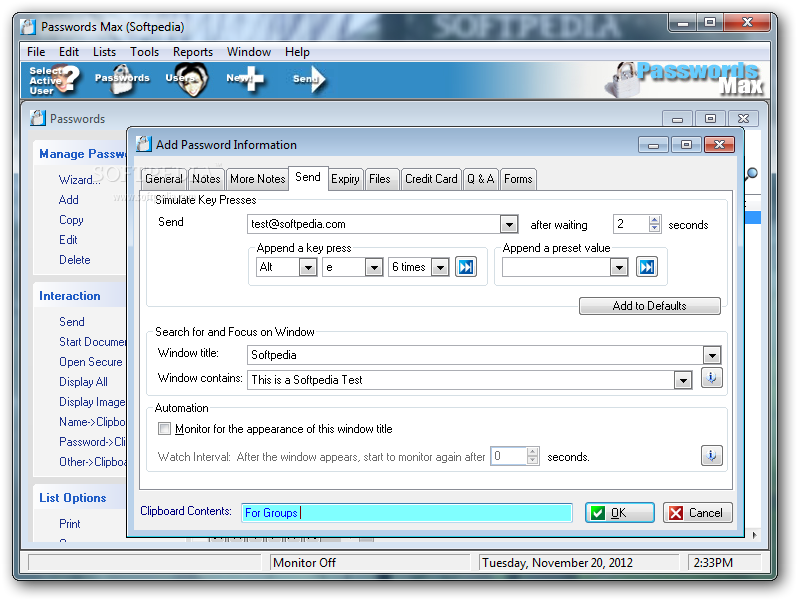Image resolution: width=798 pixels, height=601 pixels.
Task: Click the Password->Clipboard link
Action: [x=92, y=442]
